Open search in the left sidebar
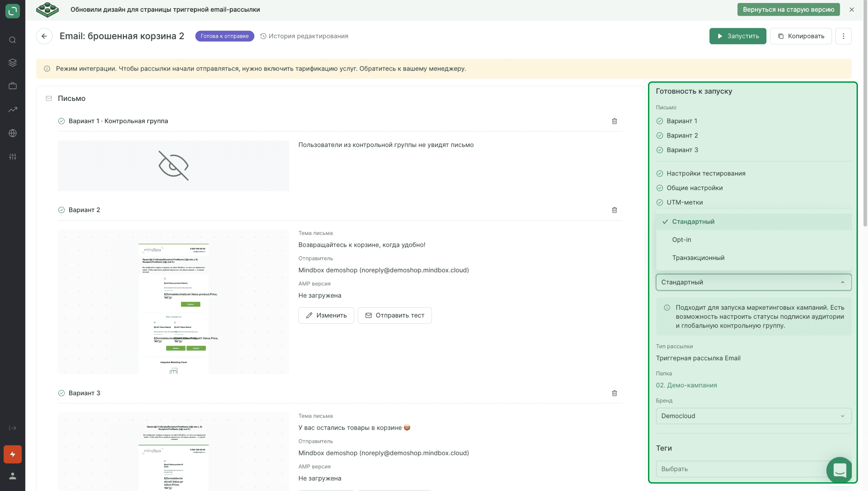 [x=12, y=40]
